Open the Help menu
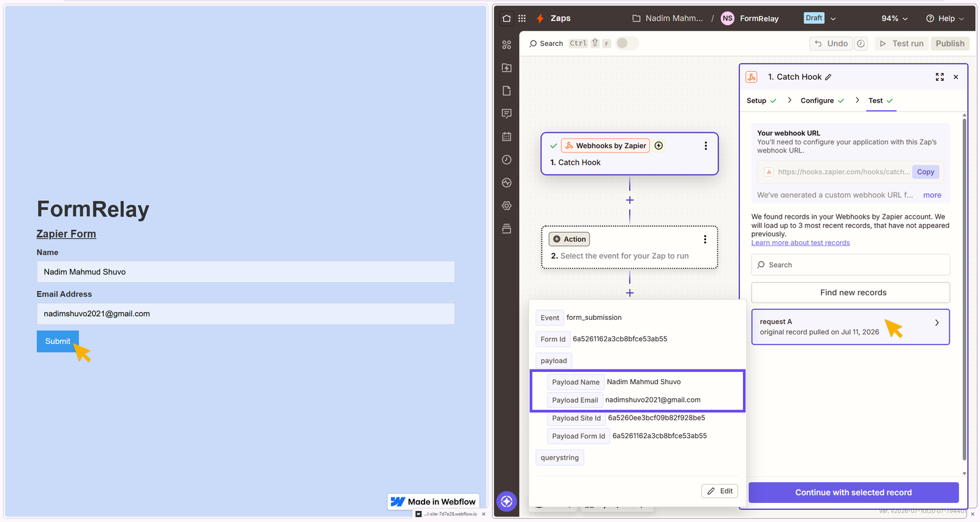 click(x=945, y=18)
